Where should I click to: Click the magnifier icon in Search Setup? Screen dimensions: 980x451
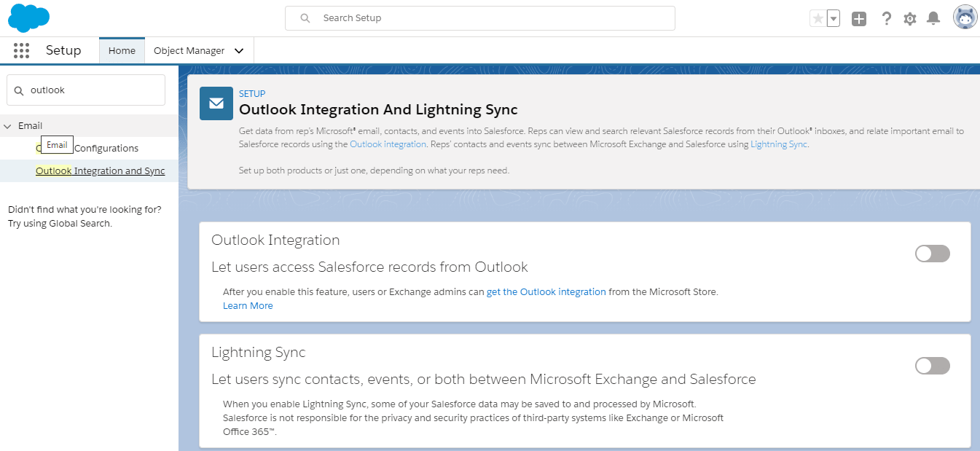click(x=305, y=18)
